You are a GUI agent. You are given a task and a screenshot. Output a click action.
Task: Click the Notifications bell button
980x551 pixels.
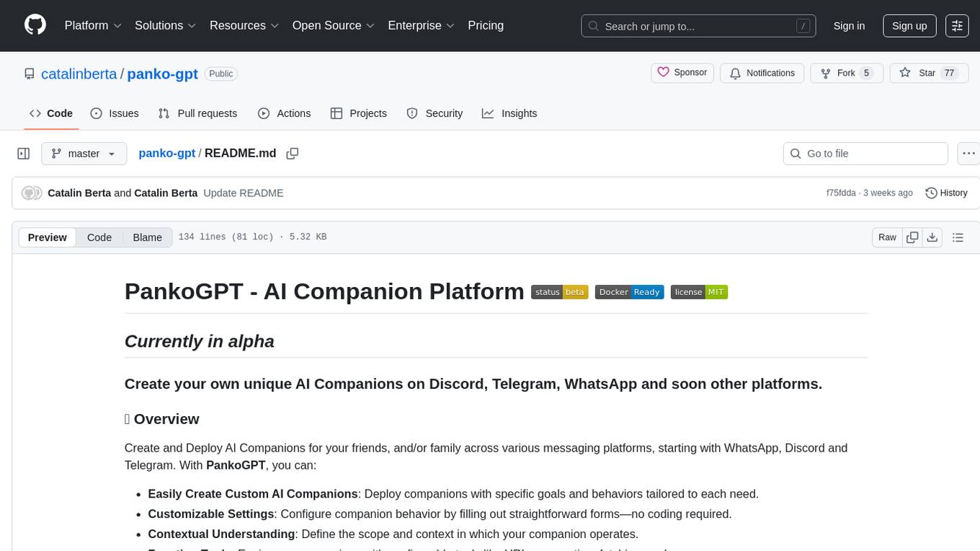click(762, 73)
